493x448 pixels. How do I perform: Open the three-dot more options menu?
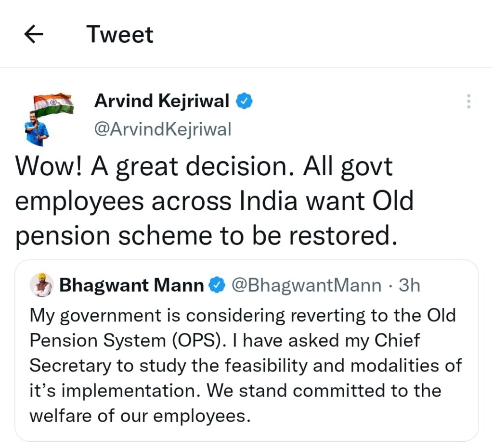[x=468, y=101]
